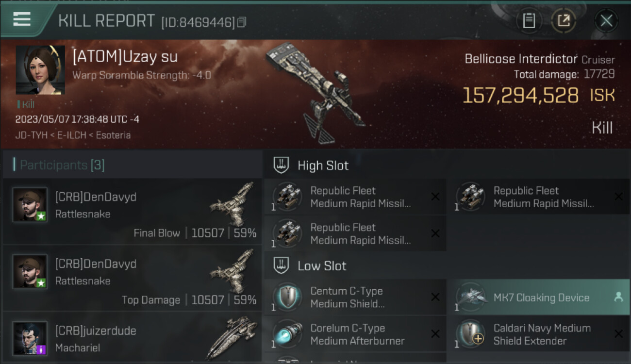This screenshot has width=631, height=364.
Task: Click Centum C-Type Medium Shield module icon
Action: pos(287,297)
